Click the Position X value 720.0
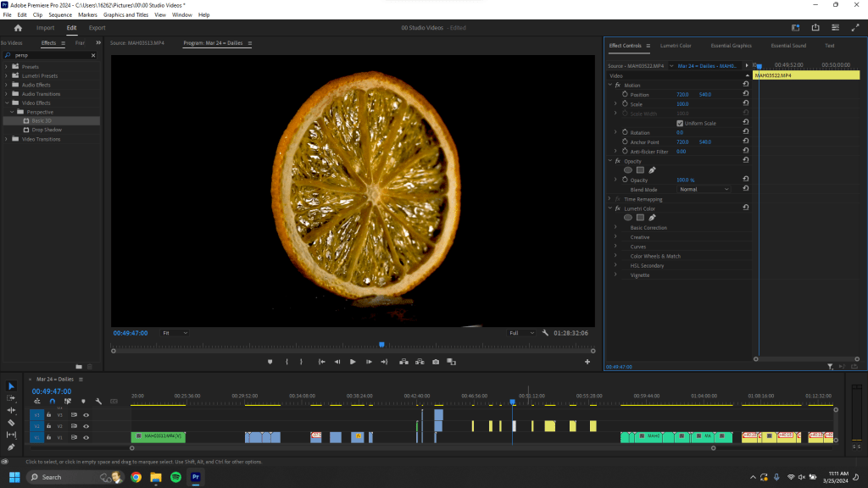Viewport: 868px width, 488px height. click(682, 94)
